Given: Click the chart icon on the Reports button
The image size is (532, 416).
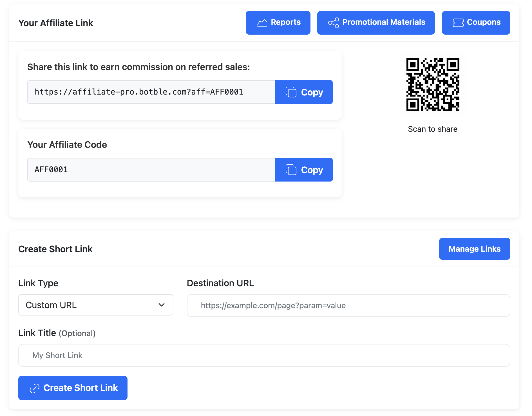Looking at the screenshot, I should (x=262, y=23).
